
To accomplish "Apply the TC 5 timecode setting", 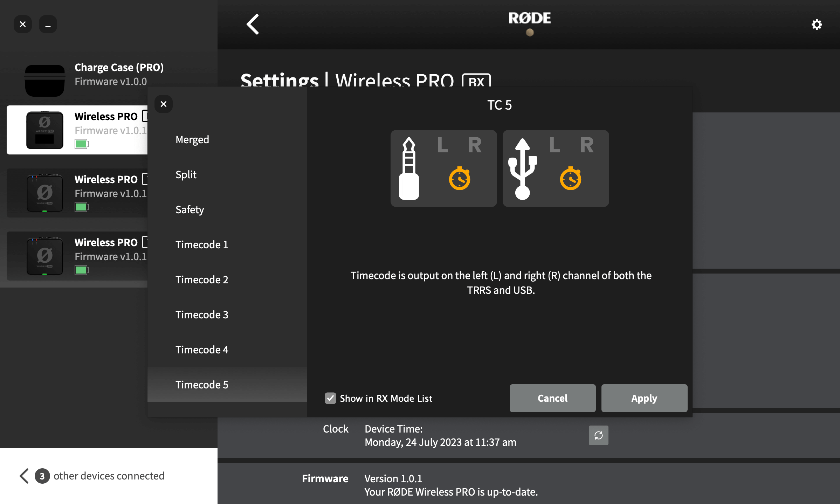I will pos(644,398).
